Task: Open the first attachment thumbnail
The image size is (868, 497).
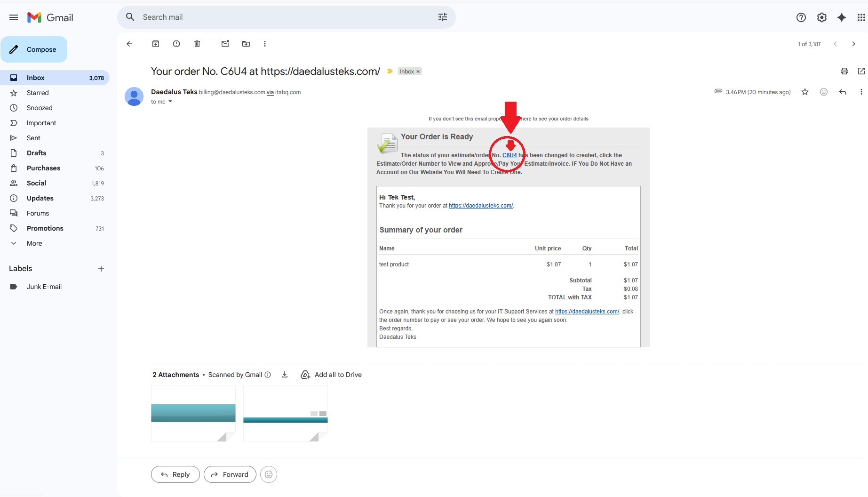Action: click(193, 413)
